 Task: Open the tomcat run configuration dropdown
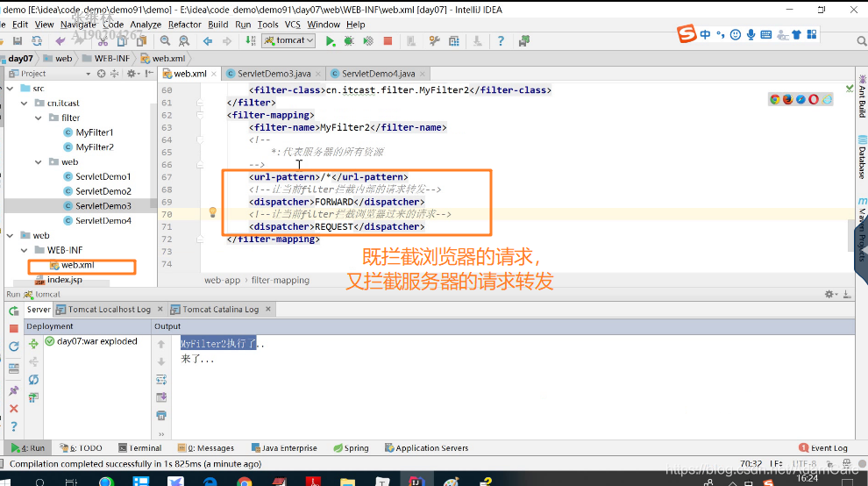pyautogui.click(x=288, y=40)
